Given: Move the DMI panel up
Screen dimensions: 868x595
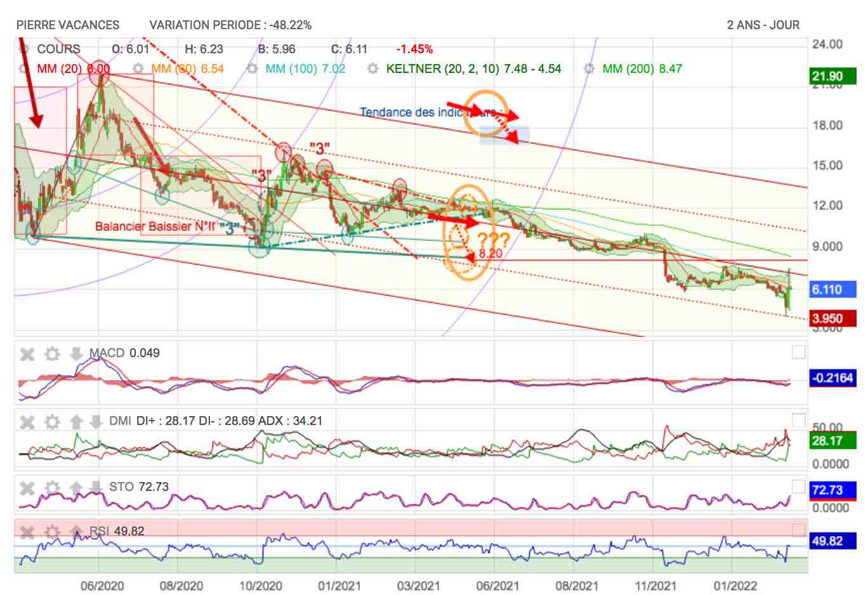Looking at the screenshot, I should tap(76, 421).
